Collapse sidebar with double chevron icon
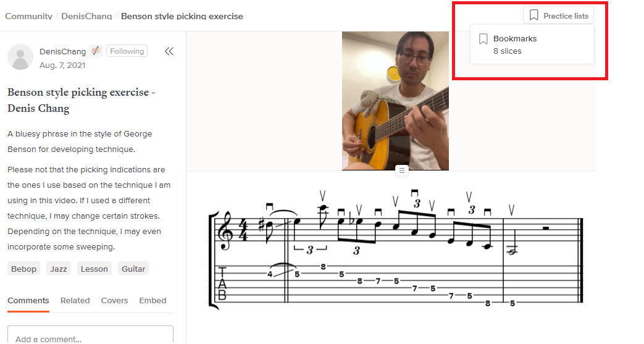 click(169, 51)
